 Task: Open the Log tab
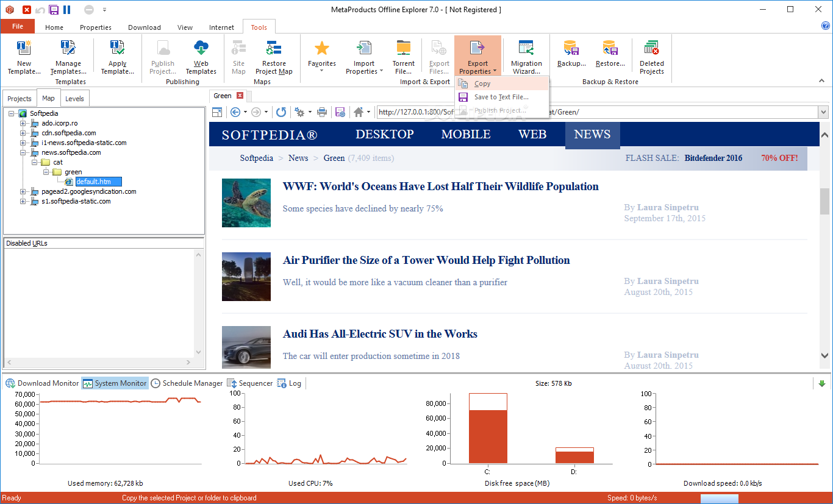[x=289, y=383]
